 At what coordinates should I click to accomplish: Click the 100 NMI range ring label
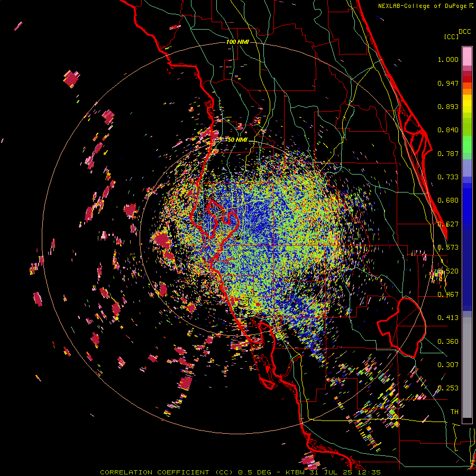[x=237, y=42]
